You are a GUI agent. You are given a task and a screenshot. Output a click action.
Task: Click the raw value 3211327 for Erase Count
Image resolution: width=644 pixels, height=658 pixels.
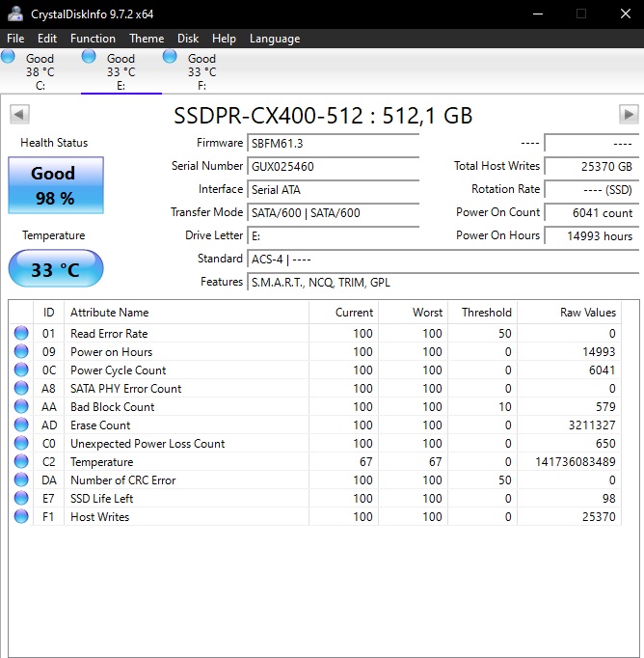[x=592, y=425]
